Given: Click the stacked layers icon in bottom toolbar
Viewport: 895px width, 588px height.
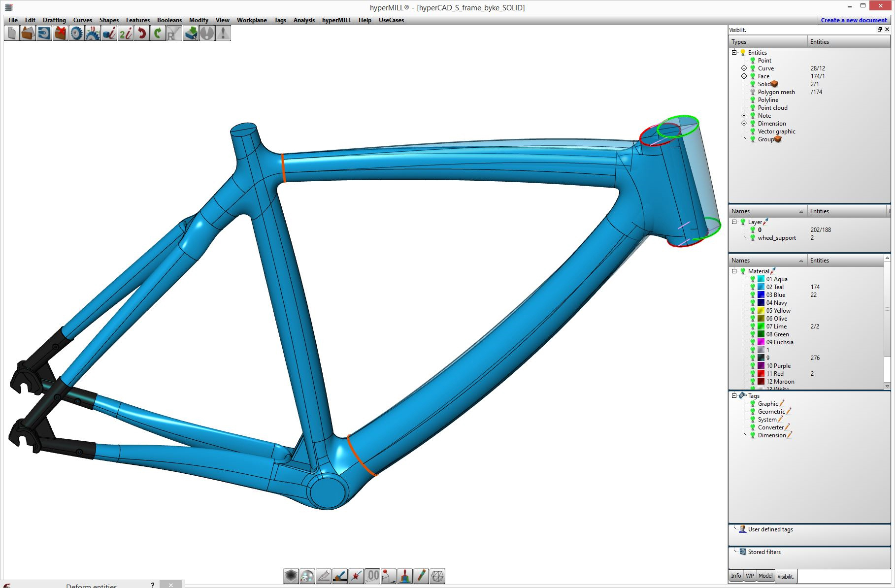Looking at the screenshot, I should pos(291,576).
